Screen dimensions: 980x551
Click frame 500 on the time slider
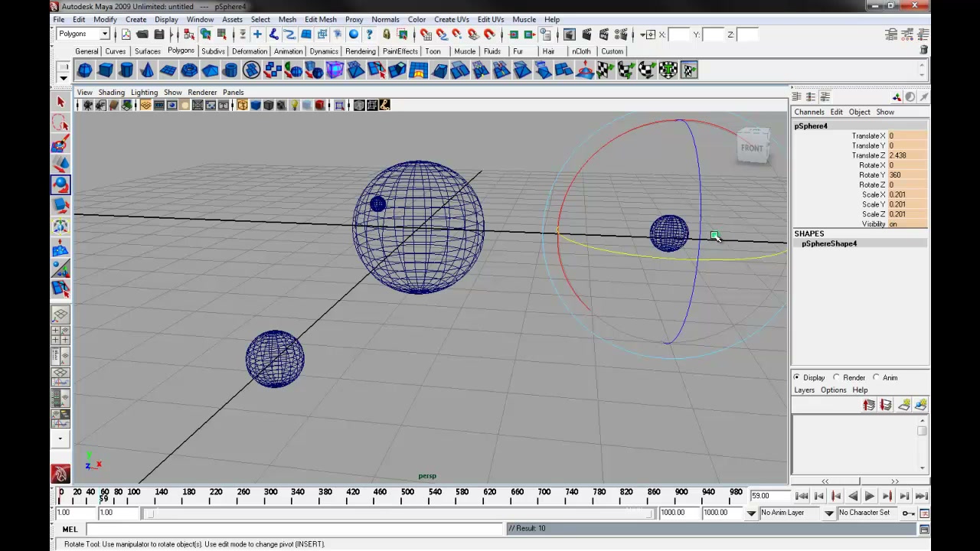407,496
